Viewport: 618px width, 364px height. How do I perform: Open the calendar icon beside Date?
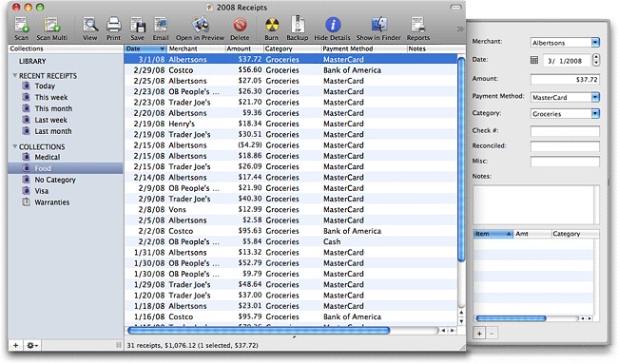pyautogui.click(x=534, y=60)
